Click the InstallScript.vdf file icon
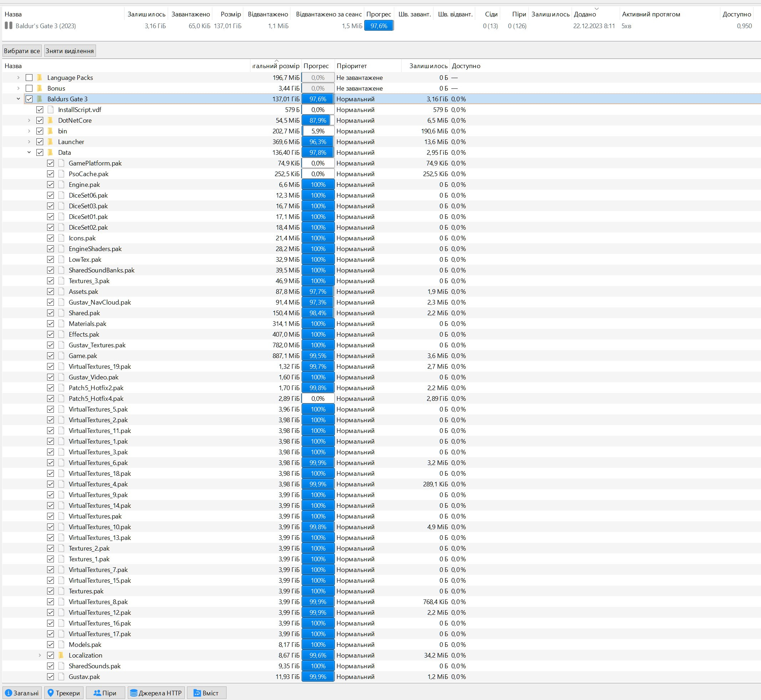761x700 pixels. pyautogui.click(x=50, y=110)
